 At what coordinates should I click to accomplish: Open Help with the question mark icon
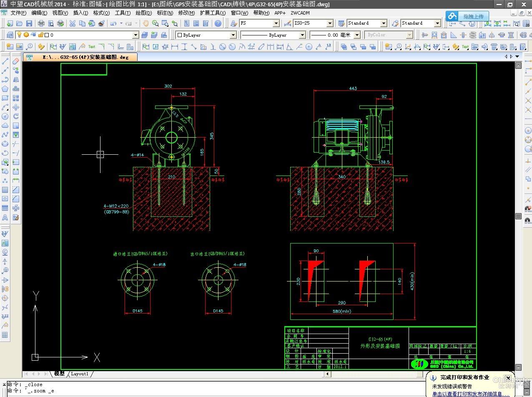click(218, 23)
